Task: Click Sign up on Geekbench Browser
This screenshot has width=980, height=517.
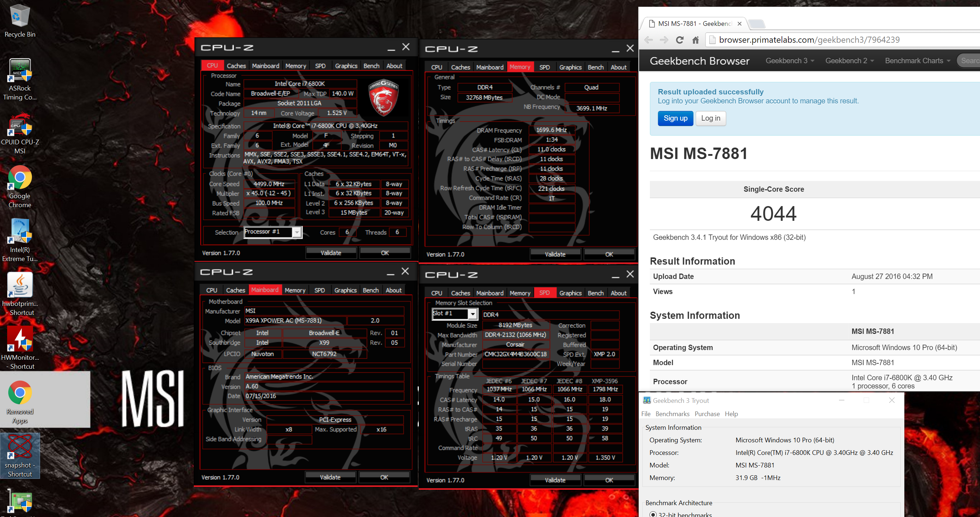Action: click(x=675, y=118)
